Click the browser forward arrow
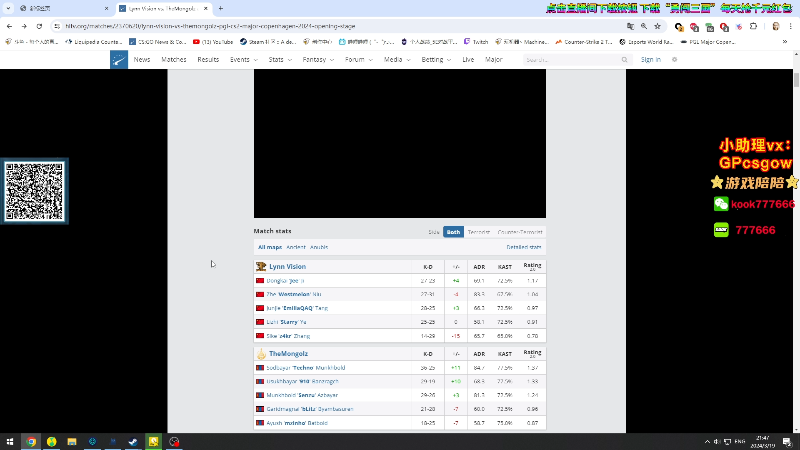800x450 pixels. point(24,26)
